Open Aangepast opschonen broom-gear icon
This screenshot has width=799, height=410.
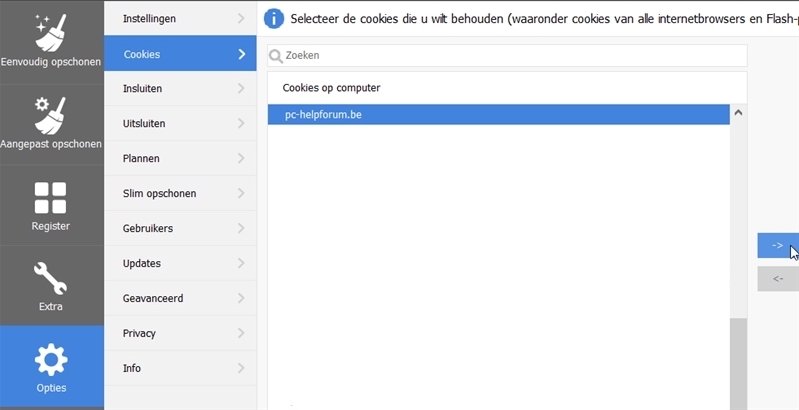pos(50,115)
